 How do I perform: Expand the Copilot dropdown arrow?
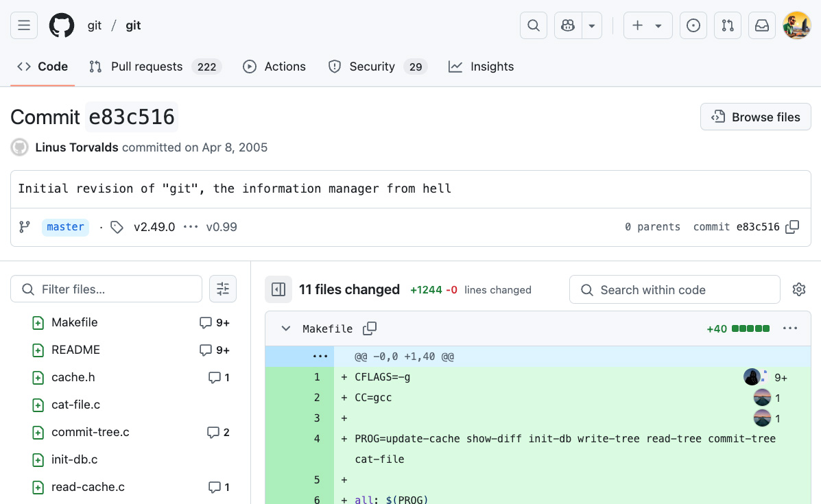tap(592, 25)
